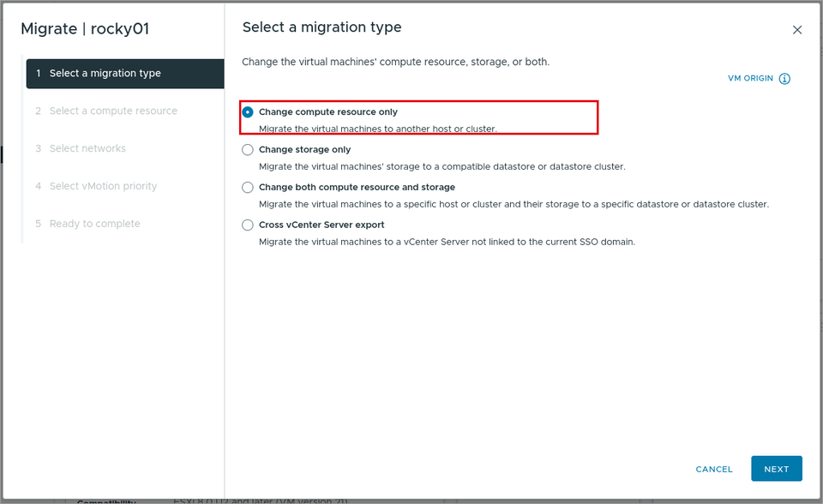Viewport: 823px width, 504px height.
Task: Open the VM ORIGIN link
Action: click(750, 78)
